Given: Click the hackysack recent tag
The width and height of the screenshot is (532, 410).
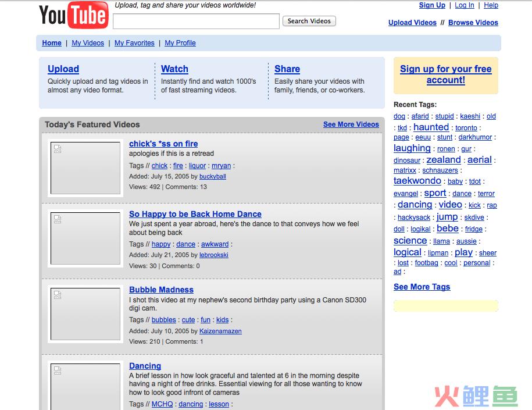Looking at the screenshot, I should (413, 218).
